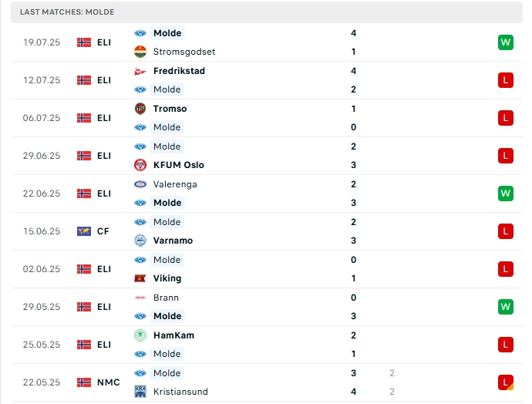Select the NMC competition label
The image size is (532, 404).
point(108,382)
